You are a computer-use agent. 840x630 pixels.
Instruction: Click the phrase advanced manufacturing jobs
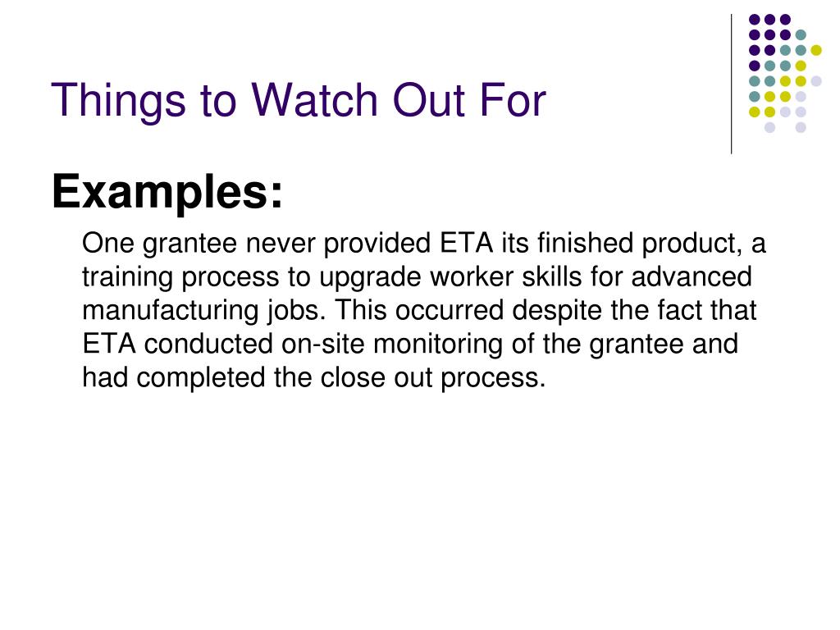(x=418, y=294)
